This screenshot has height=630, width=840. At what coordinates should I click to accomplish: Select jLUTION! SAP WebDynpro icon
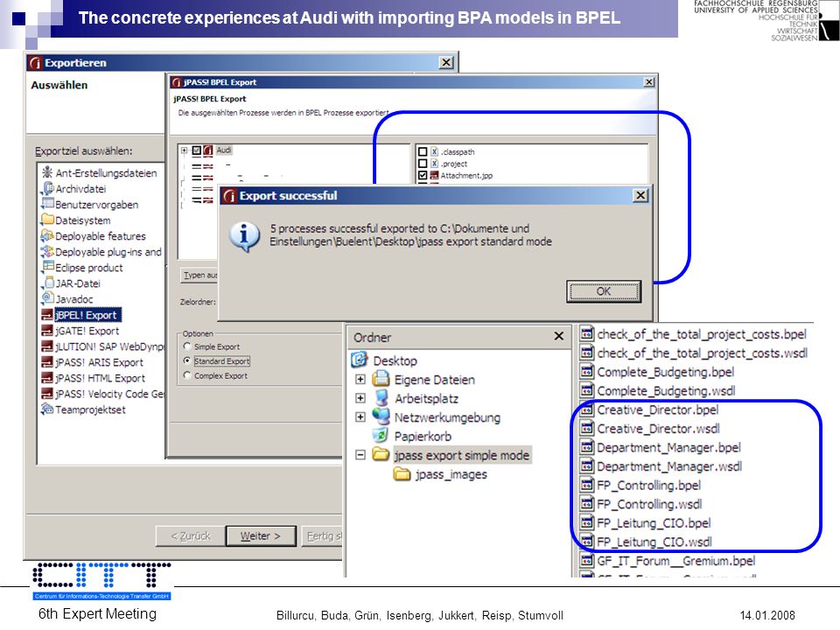tap(47, 346)
